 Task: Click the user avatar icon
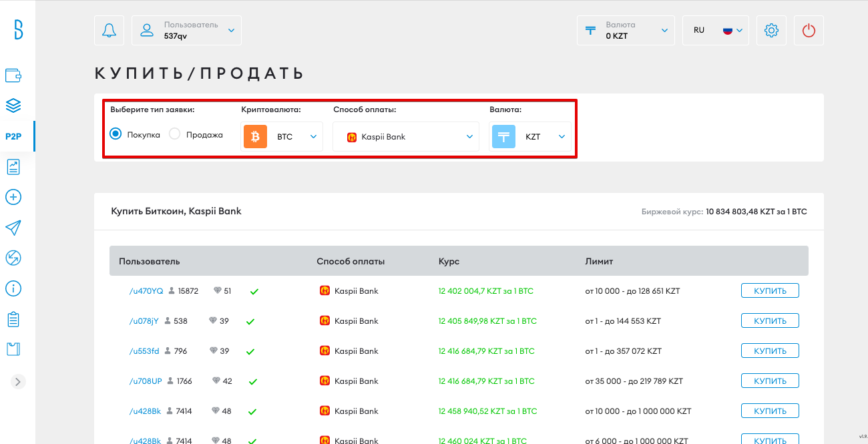pos(148,30)
